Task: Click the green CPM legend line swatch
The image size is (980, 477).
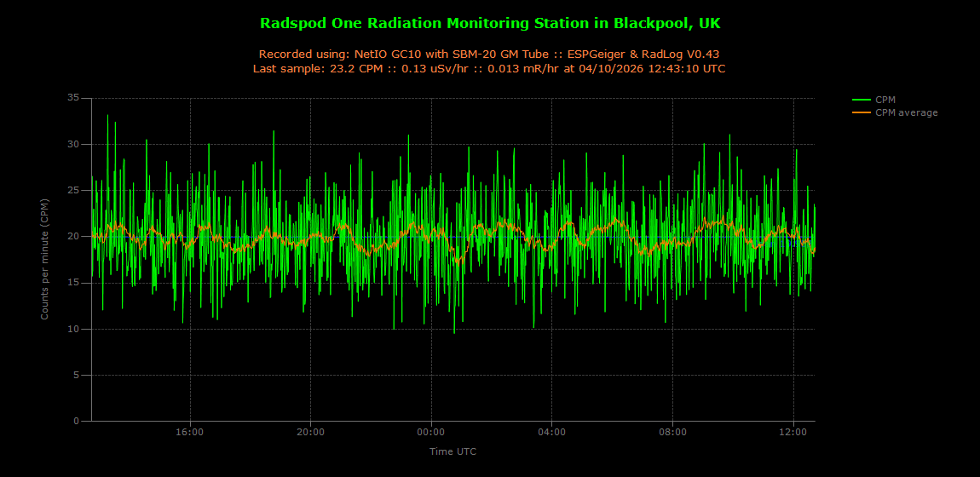Action: tap(862, 100)
